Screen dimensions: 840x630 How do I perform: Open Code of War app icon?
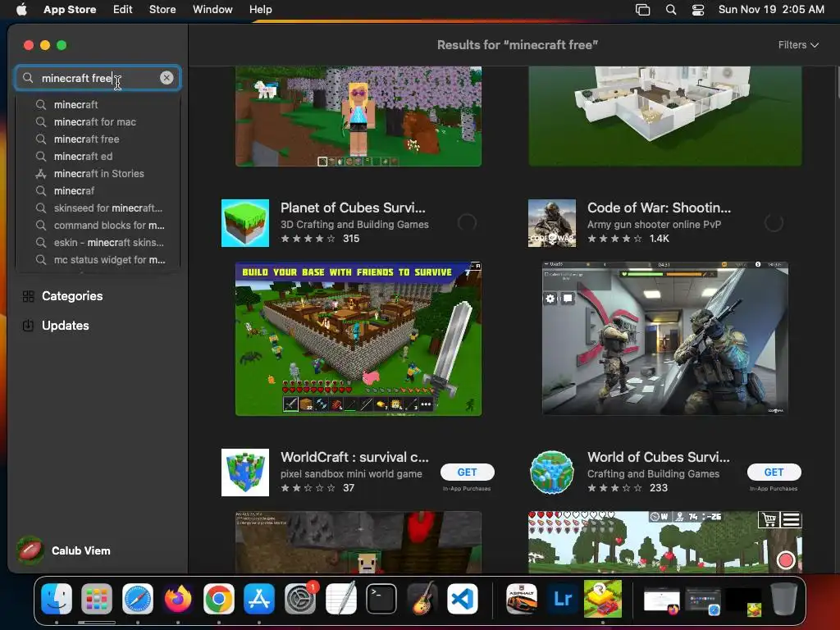pos(552,223)
